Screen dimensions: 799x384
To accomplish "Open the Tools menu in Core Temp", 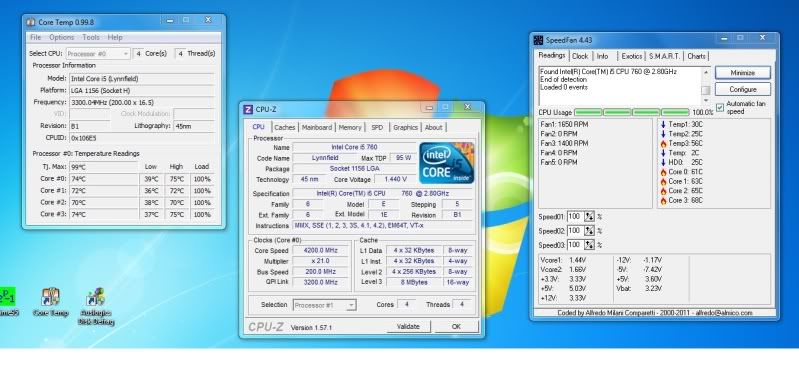I will click(91, 37).
